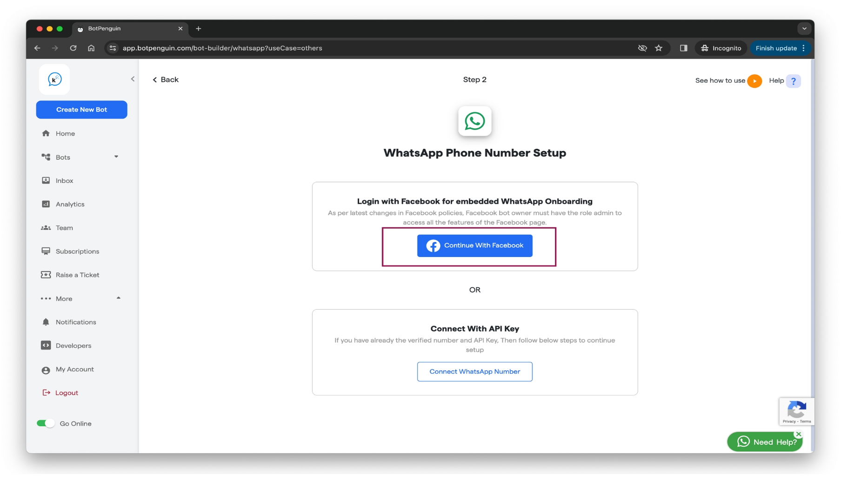The image size is (868, 502).
Task: Bookmark this page with the star icon
Action: tap(659, 48)
